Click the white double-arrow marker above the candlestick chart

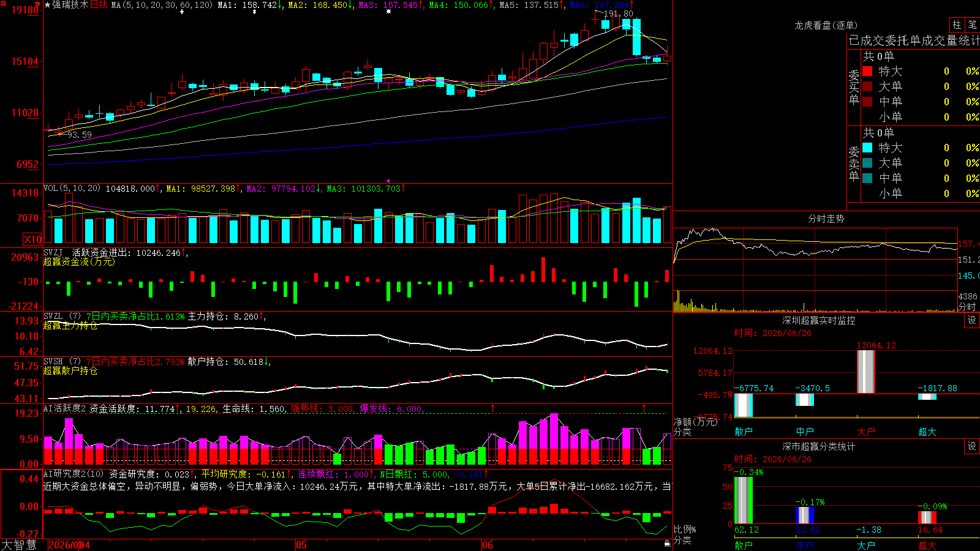coord(255,12)
